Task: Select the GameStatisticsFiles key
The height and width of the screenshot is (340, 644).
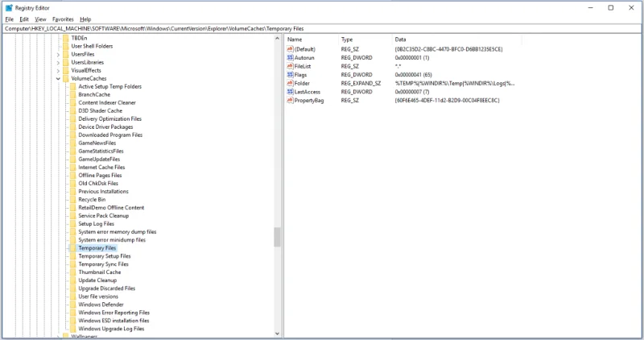Action: (101, 151)
